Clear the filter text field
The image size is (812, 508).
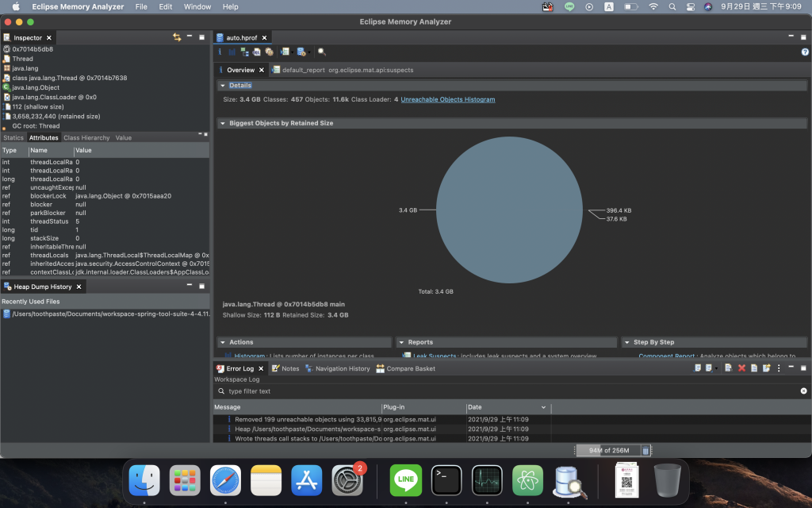pyautogui.click(x=804, y=391)
